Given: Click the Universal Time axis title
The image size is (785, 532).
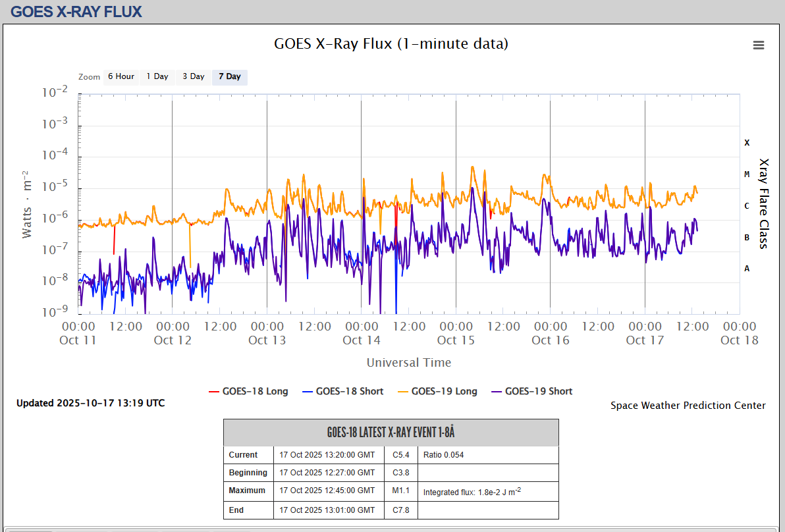Looking at the screenshot, I should click(408, 362).
